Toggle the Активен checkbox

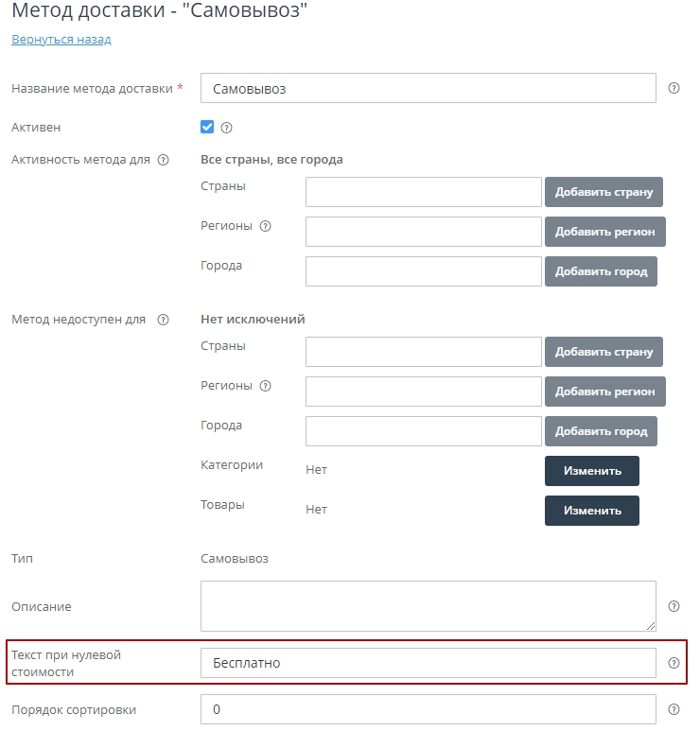point(207,127)
